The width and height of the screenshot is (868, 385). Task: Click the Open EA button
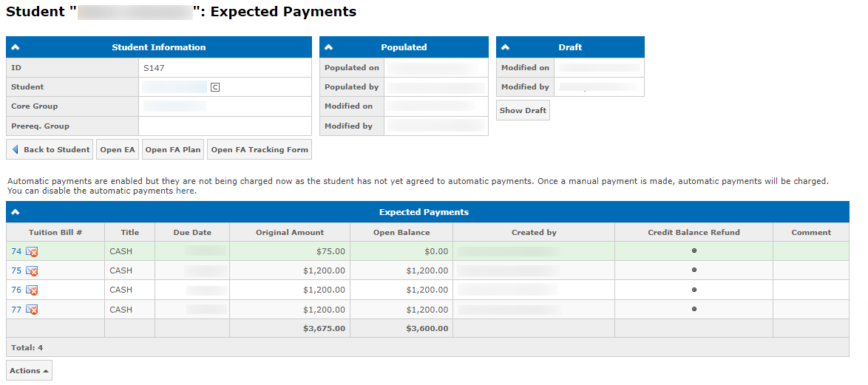(118, 149)
